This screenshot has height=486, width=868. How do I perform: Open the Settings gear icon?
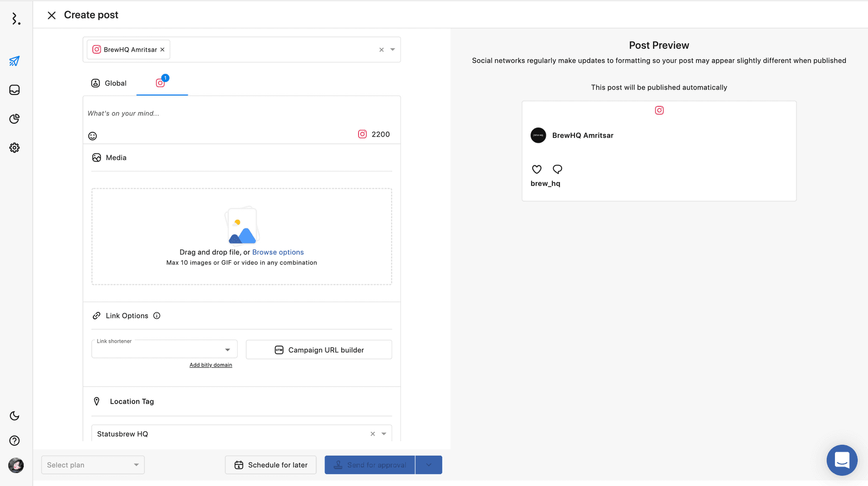tap(15, 148)
